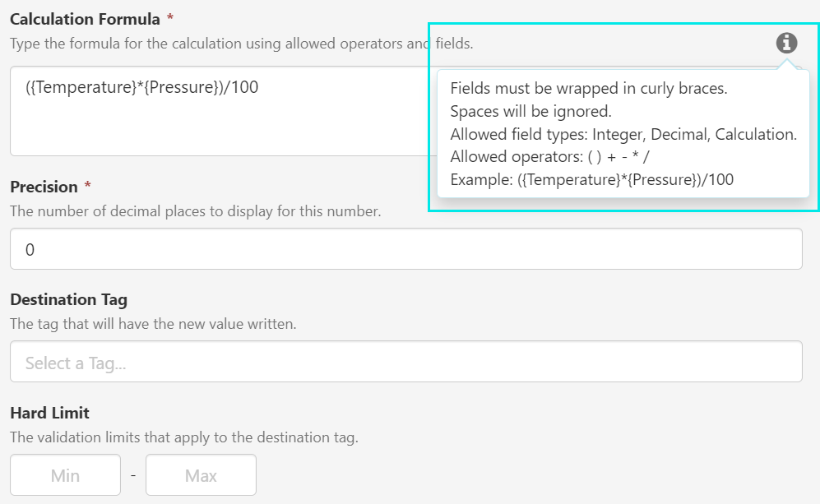Click the help text under Destination Tag

[153, 324]
